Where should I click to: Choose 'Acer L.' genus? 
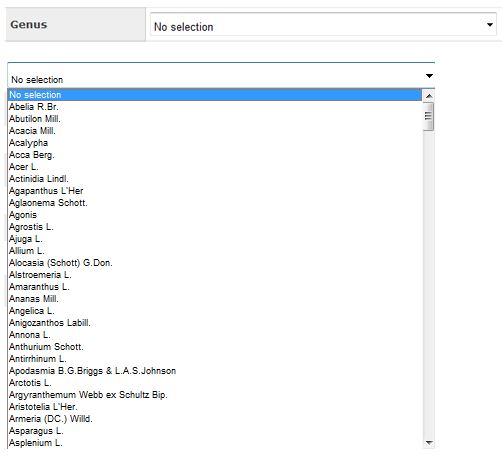(x=215, y=167)
